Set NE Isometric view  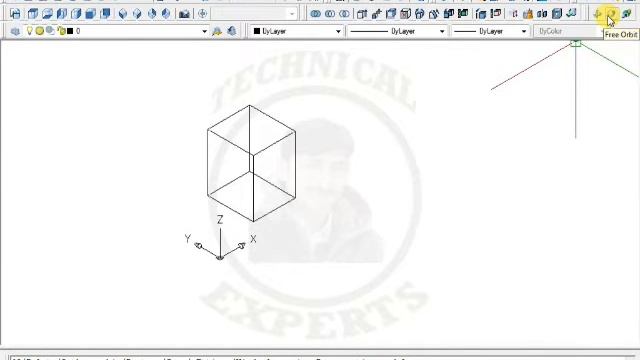tap(152, 14)
